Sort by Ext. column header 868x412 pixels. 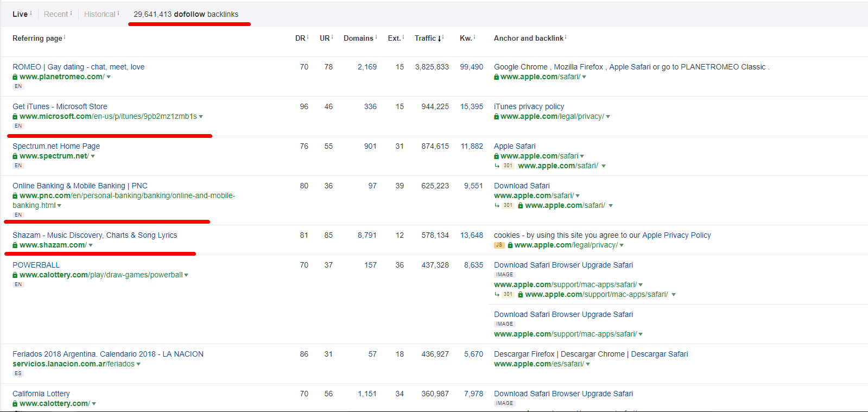[394, 38]
